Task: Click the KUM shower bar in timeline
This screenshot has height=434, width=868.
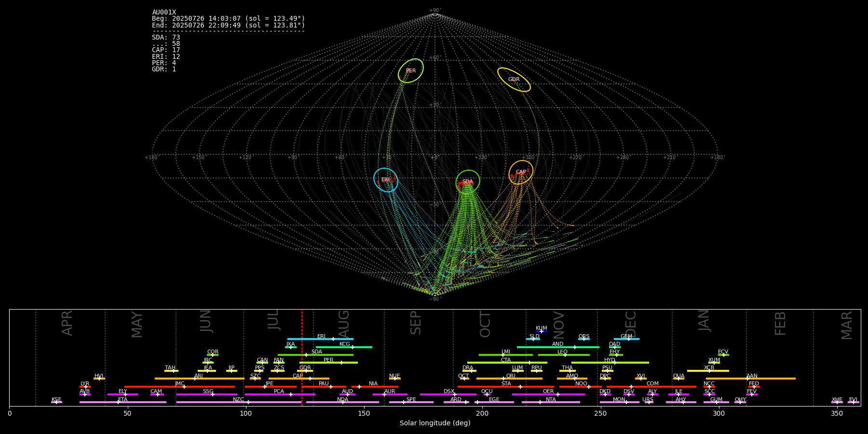Action: pyautogui.click(x=542, y=331)
